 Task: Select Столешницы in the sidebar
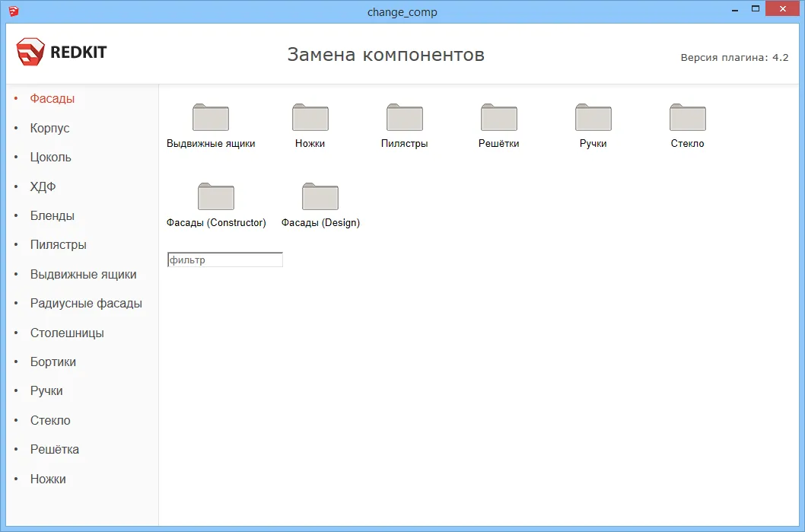click(x=67, y=333)
